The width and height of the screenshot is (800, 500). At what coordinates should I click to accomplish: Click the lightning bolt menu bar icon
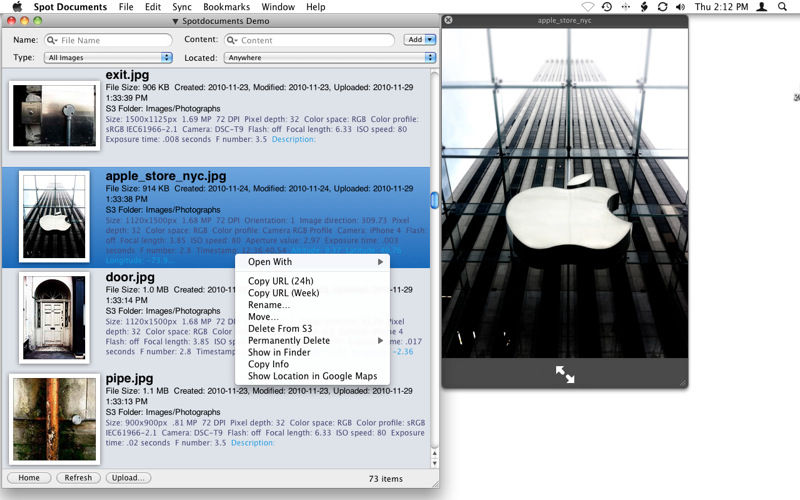pyautogui.click(x=644, y=7)
